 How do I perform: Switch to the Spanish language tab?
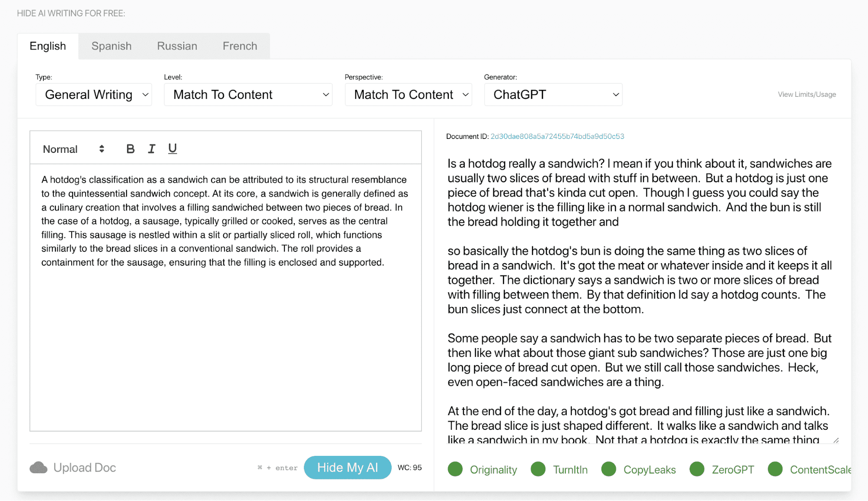tap(112, 46)
